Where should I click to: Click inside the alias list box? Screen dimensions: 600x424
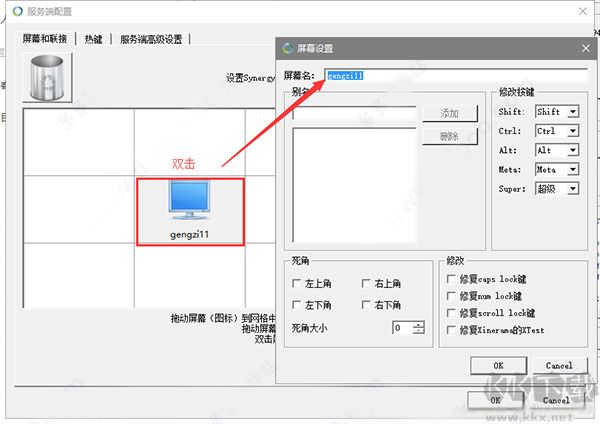(x=354, y=185)
